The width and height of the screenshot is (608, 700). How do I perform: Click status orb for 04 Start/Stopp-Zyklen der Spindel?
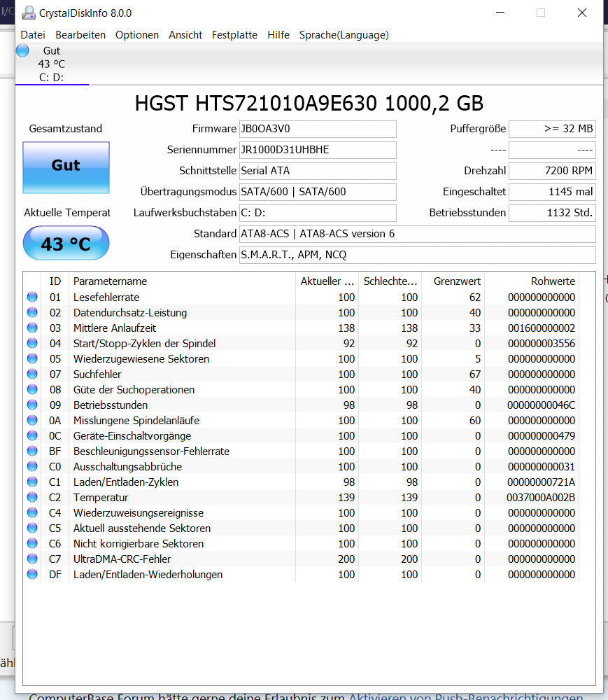tap(32, 343)
